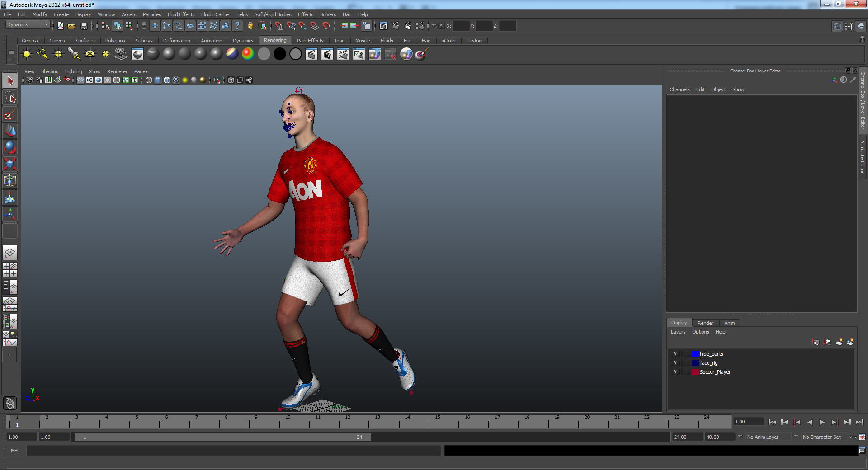Pick the Universal Manipulator tool

click(x=10, y=181)
